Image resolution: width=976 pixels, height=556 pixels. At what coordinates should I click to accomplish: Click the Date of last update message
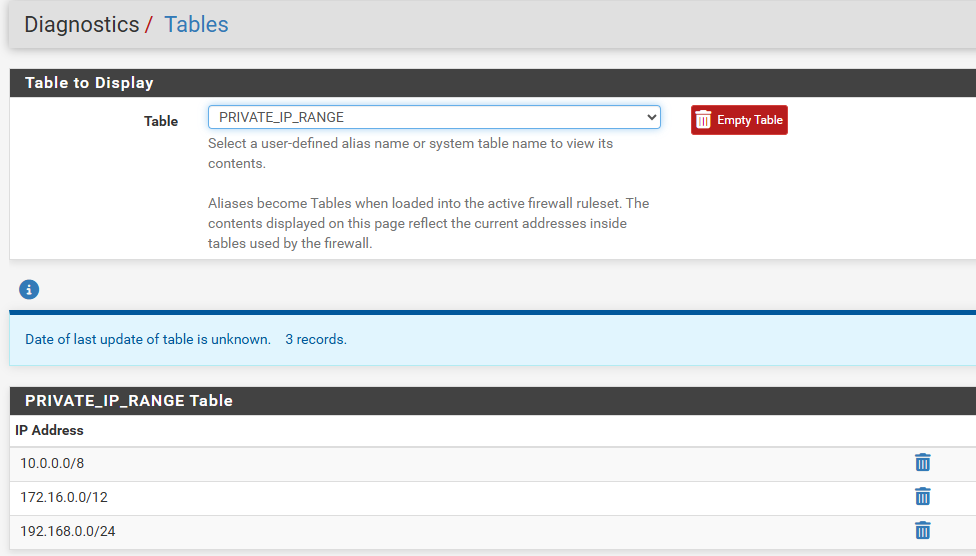[148, 339]
